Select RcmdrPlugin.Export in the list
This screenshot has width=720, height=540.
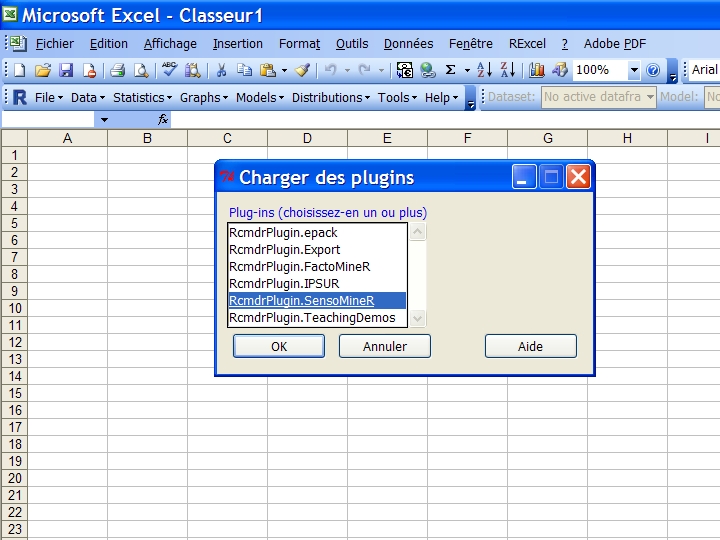[317, 250]
